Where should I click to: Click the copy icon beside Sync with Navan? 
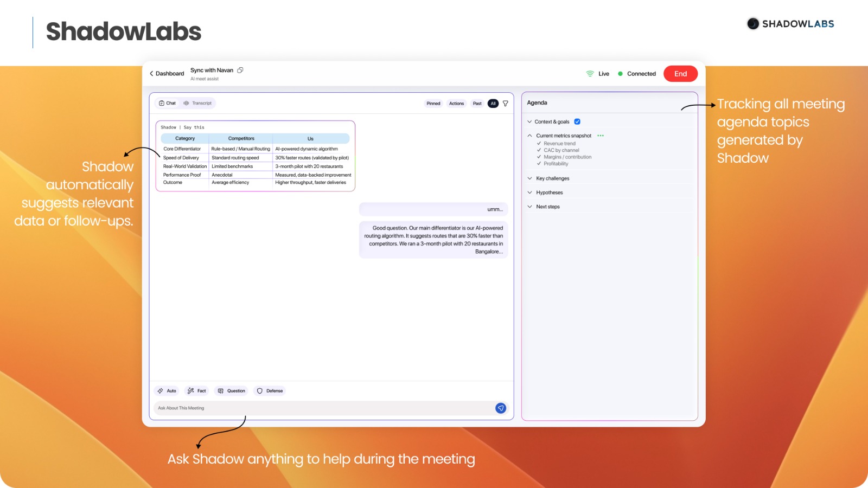(x=240, y=70)
